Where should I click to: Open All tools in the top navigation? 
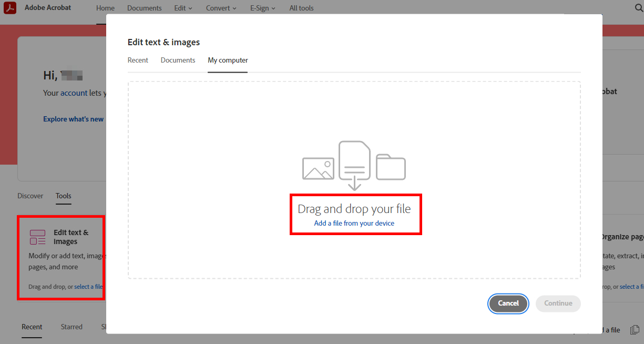click(x=302, y=8)
